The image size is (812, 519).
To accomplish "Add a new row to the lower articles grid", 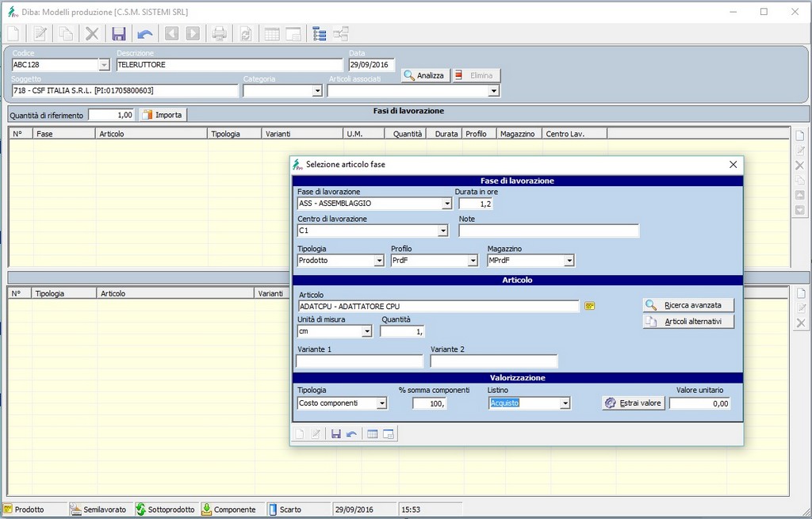I will pos(801,293).
